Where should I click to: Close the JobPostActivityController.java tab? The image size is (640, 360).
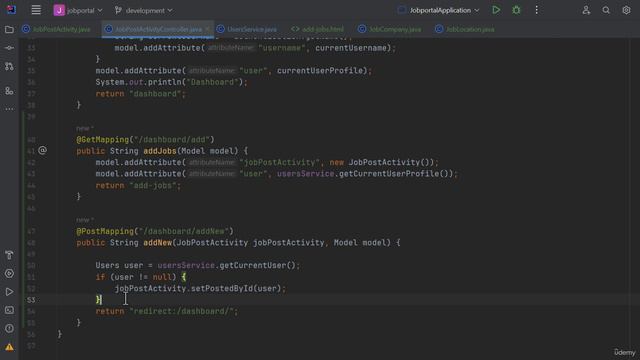[x=207, y=29]
